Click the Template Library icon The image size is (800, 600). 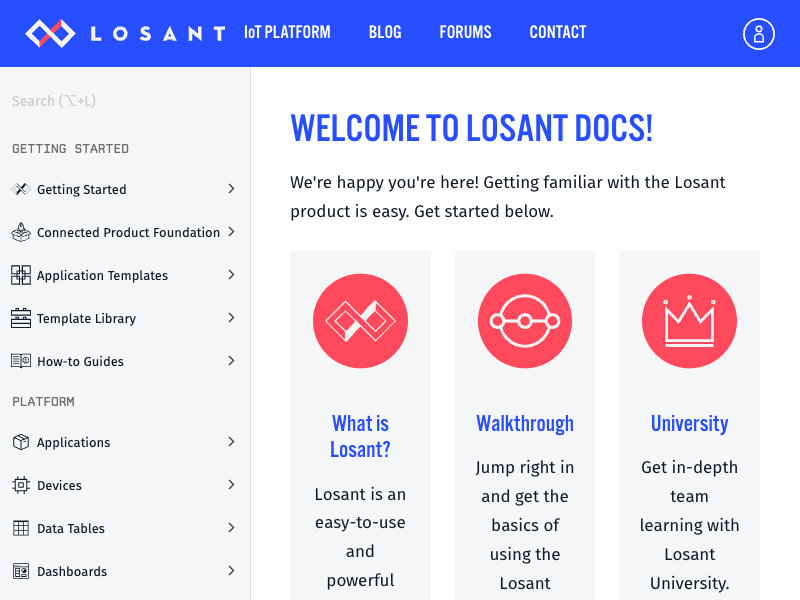(21, 318)
